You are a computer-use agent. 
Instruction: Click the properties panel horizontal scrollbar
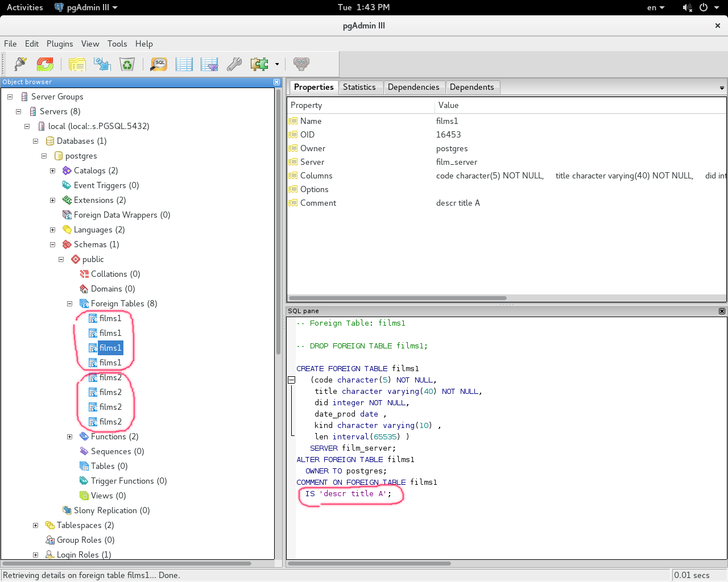click(x=397, y=298)
